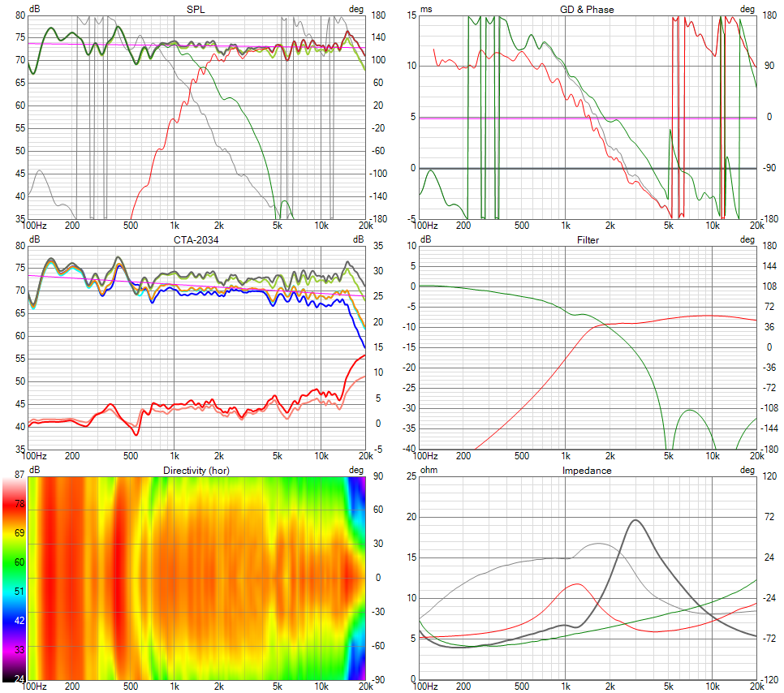
Task: Click the directivity color scale legend bar
Action: (x=13, y=578)
